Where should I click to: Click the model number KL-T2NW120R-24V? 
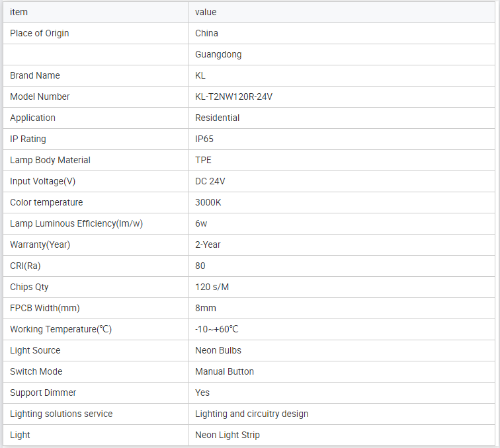tap(233, 96)
